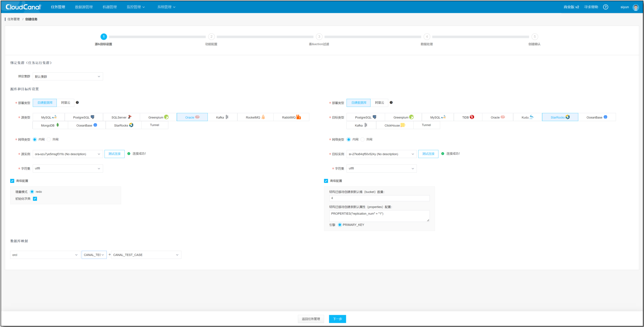Open the 数据源管理 menu item
The height and width of the screenshot is (327, 644).
coord(84,7)
